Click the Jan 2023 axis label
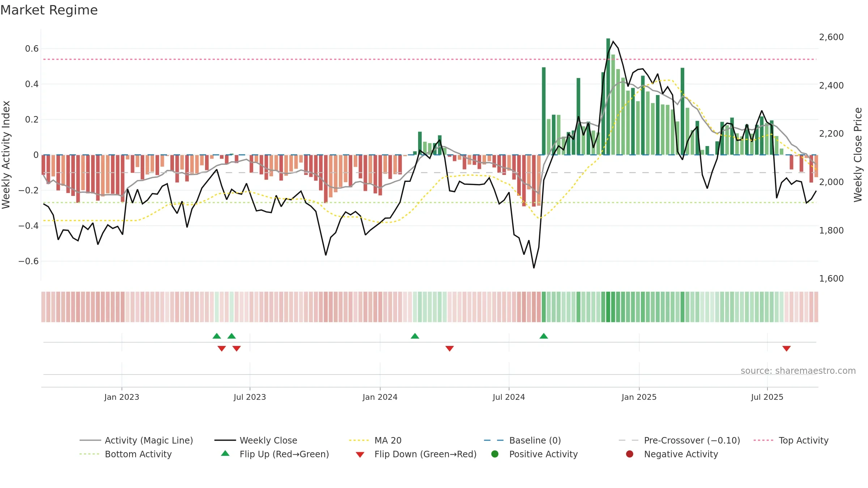The width and height of the screenshot is (868, 488). (x=122, y=397)
